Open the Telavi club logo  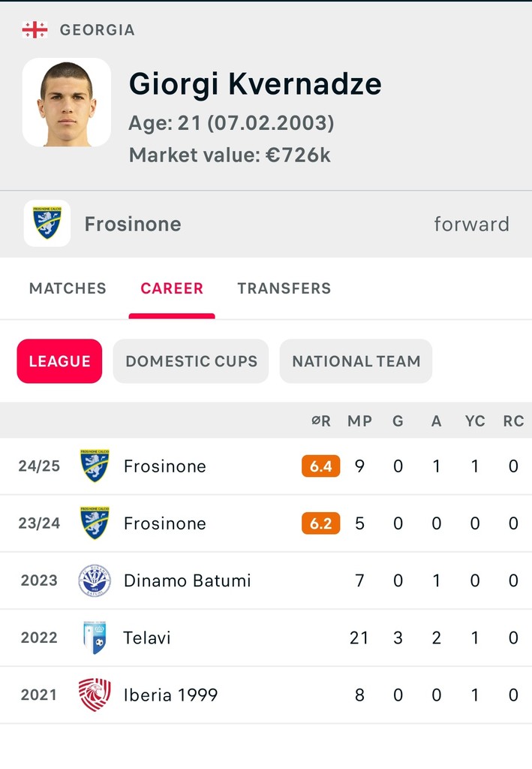[95, 638]
